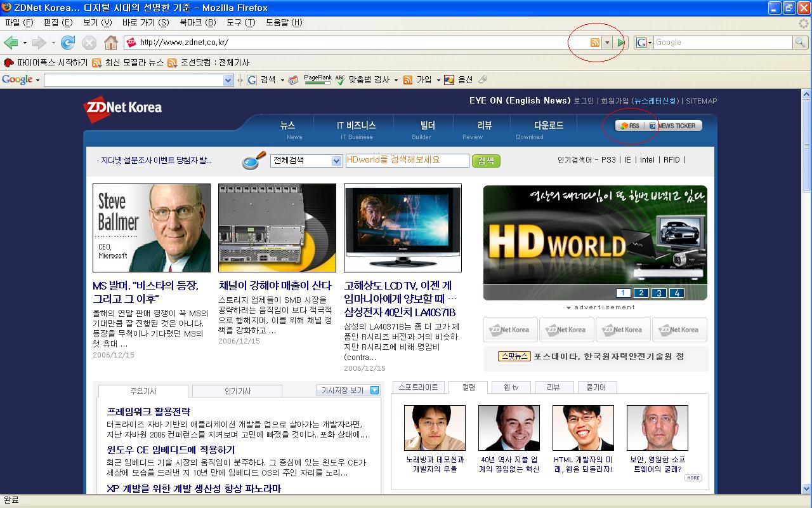Click the vertical scrollbar down arrow
812x508 pixels.
[x=806, y=489]
